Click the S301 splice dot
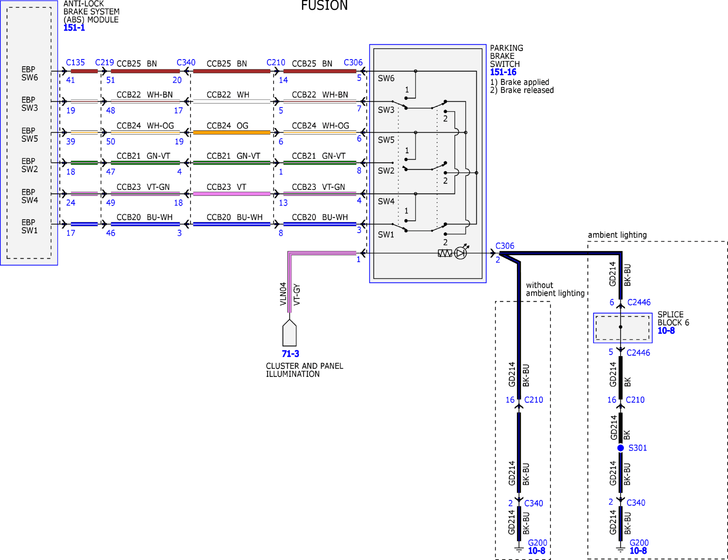728x560 pixels. point(621,448)
